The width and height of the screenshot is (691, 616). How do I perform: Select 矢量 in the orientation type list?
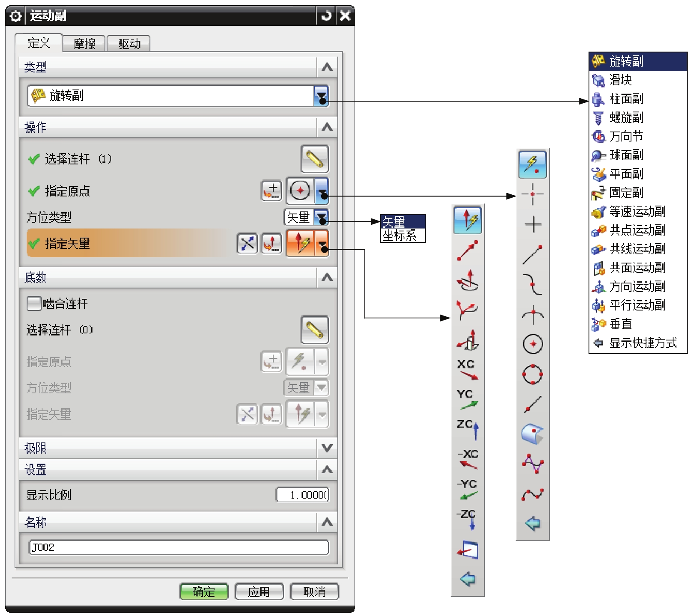(403, 221)
